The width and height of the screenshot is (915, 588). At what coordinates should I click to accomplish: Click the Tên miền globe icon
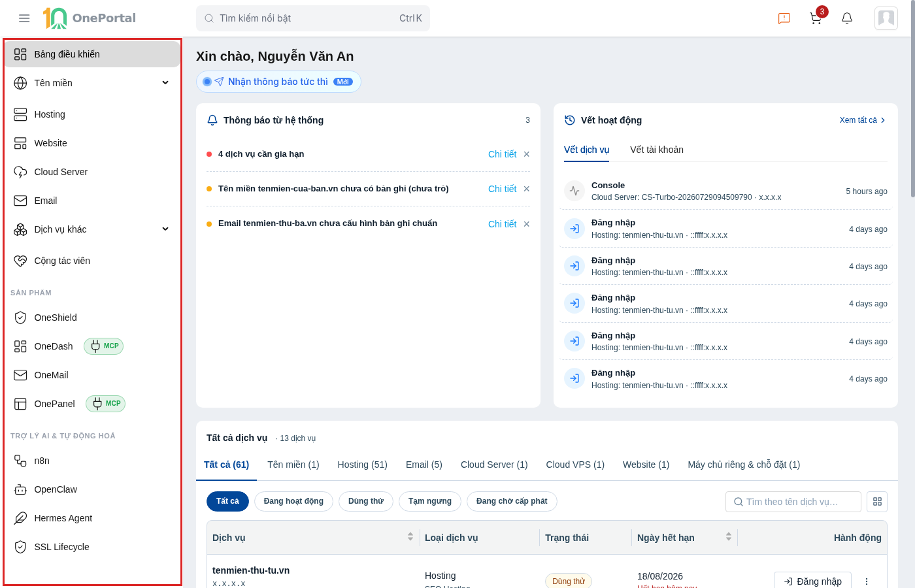pos(20,83)
